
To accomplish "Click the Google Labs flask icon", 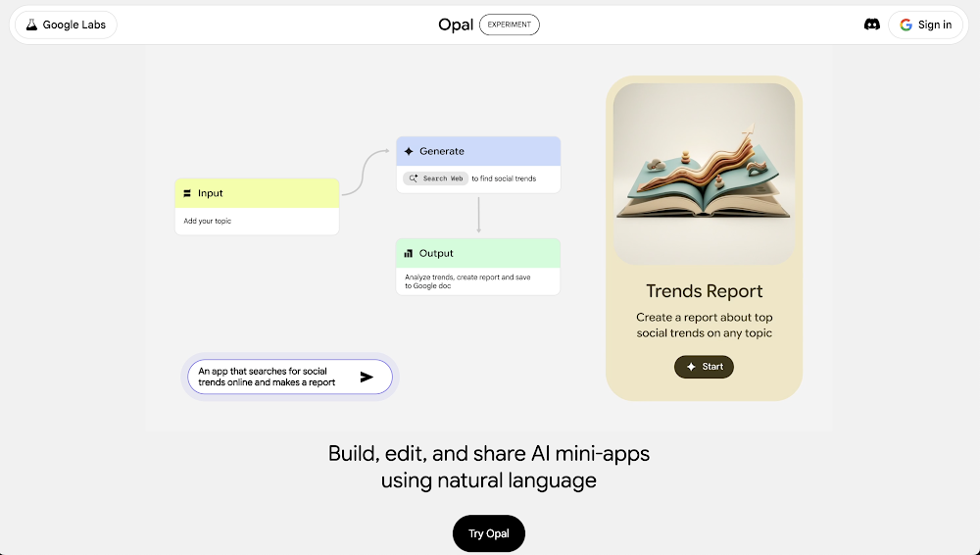I will tap(31, 25).
